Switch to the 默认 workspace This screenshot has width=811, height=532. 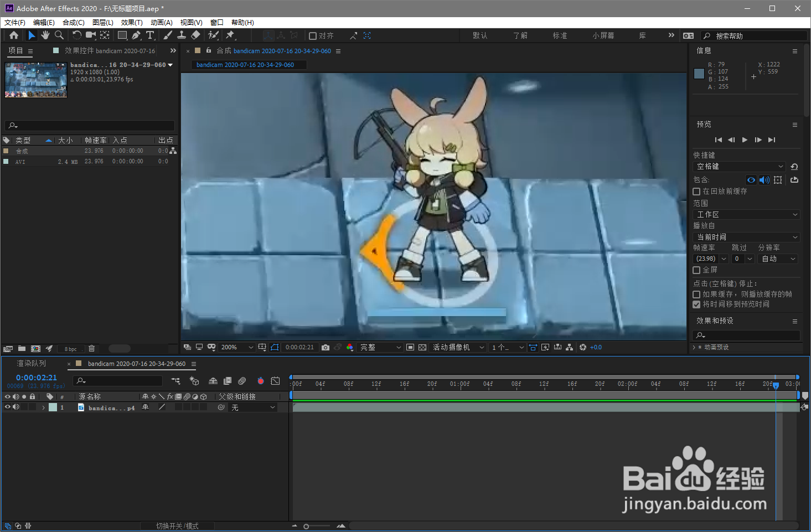point(480,35)
